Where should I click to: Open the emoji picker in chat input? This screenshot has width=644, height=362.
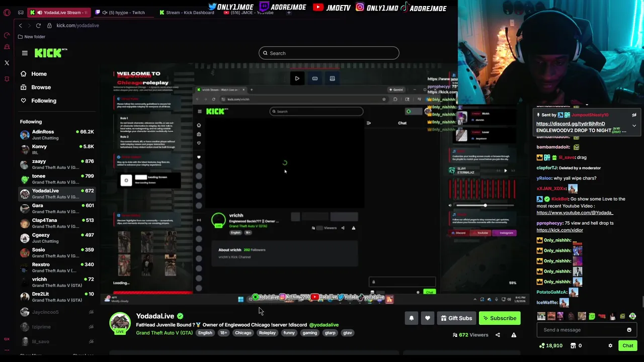click(629, 330)
